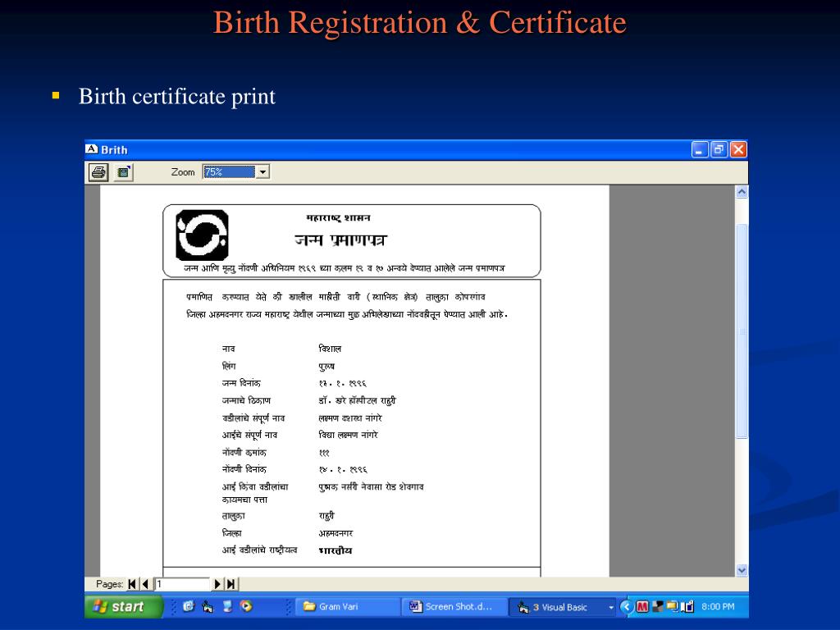This screenshot has width=840, height=630.
Task: Expand hidden system tray icons arrow
Action: pyautogui.click(x=626, y=606)
